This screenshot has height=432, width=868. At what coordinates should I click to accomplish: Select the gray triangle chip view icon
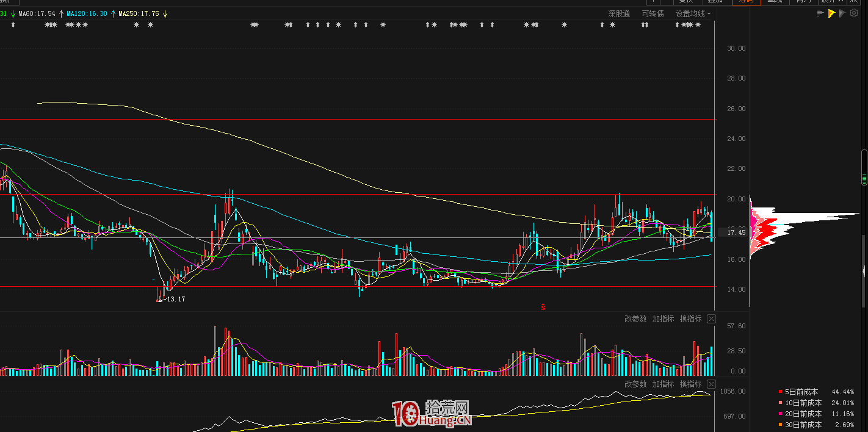(x=842, y=13)
